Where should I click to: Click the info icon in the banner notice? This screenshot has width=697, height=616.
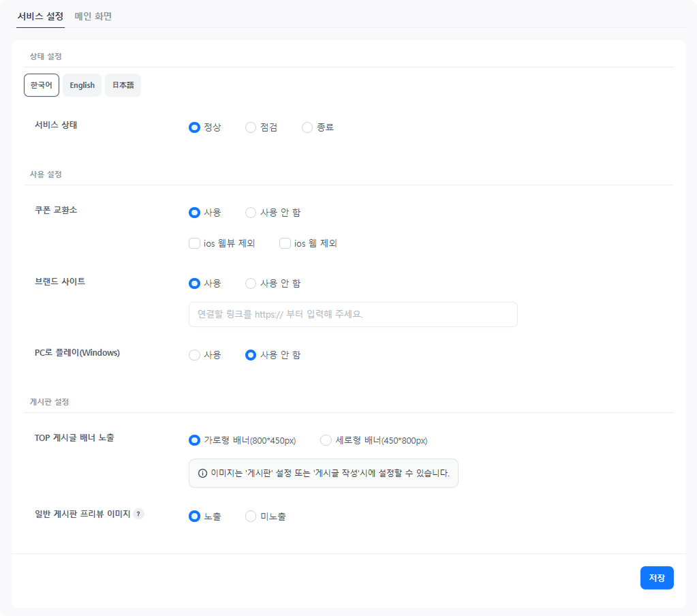[202, 474]
